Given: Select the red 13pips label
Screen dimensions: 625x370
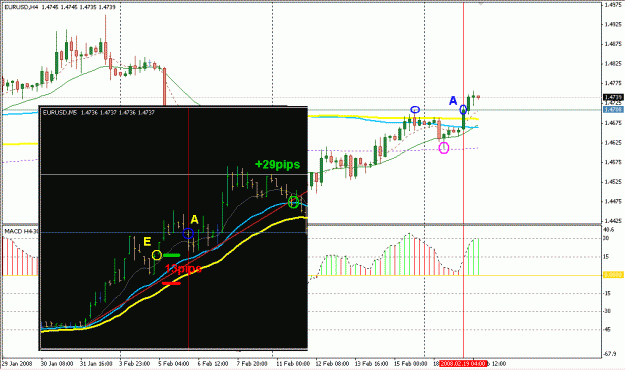Looking at the screenshot, I should coord(183,269).
